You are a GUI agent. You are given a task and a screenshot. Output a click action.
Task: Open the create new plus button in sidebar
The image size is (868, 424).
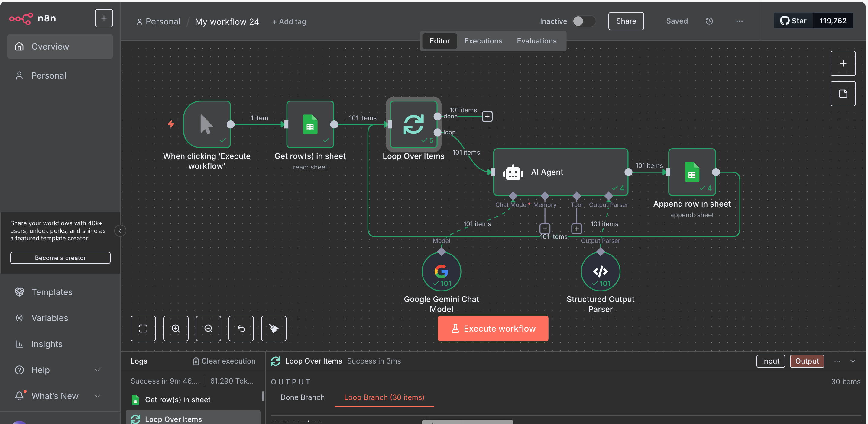pos(104,18)
